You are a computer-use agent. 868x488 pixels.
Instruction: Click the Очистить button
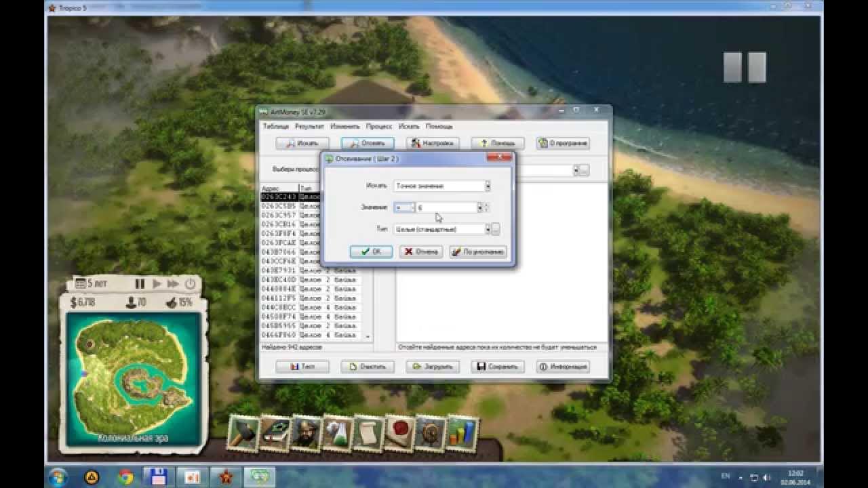pyautogui.click(x=368, y=367)
